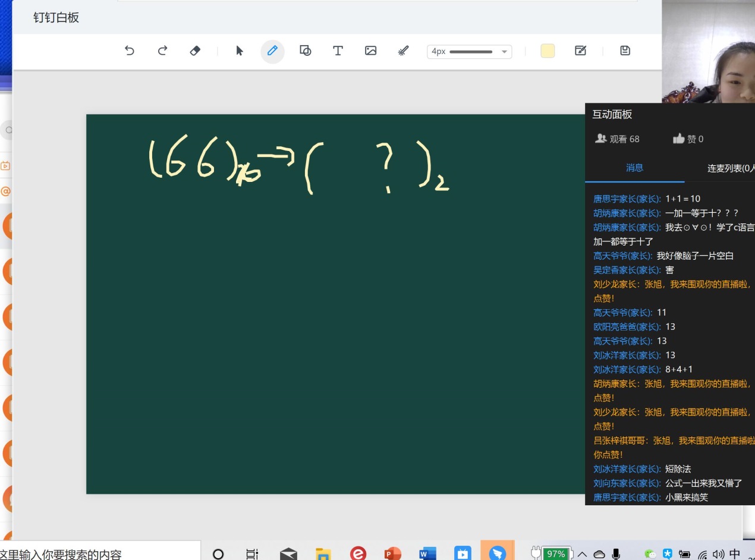This screenshot has width=755, height=560.
Task: Click the 观看 68 viewers count
Action: point(617,139)
